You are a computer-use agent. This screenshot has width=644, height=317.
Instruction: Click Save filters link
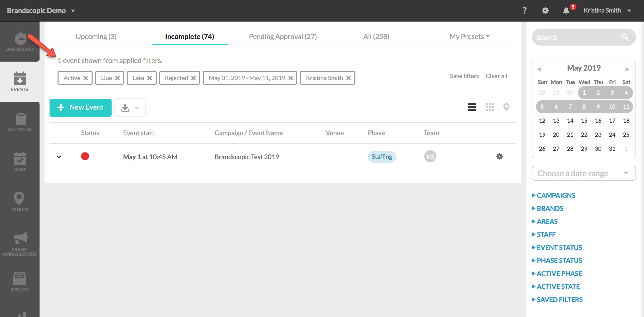[464, 76]
